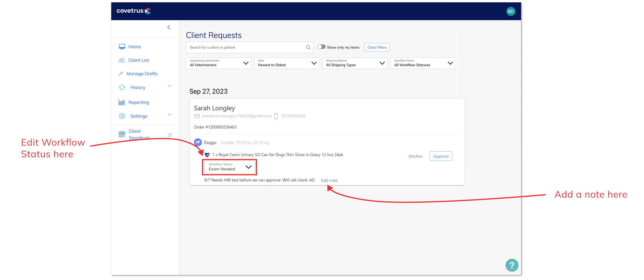The height and width of the screenshot is (280, 644).
Task: Open help with the question mark icon
Action: click(x=512, y=265)
